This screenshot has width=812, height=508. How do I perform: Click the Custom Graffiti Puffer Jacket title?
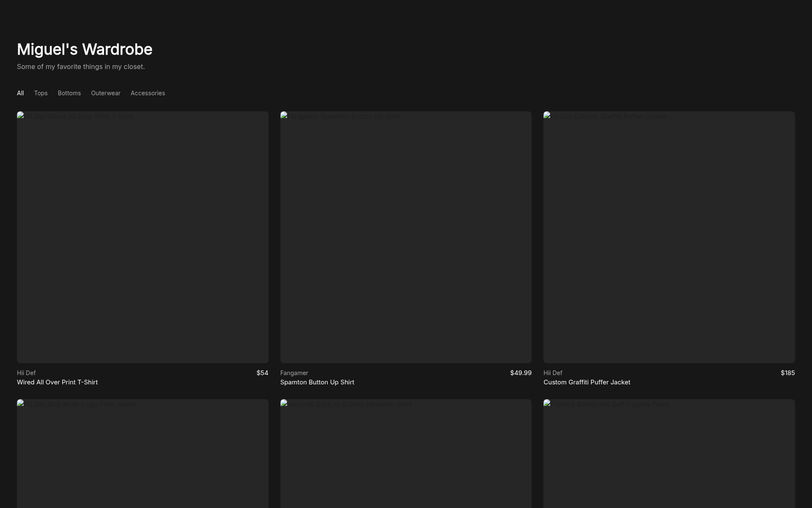tap(587, 382)
